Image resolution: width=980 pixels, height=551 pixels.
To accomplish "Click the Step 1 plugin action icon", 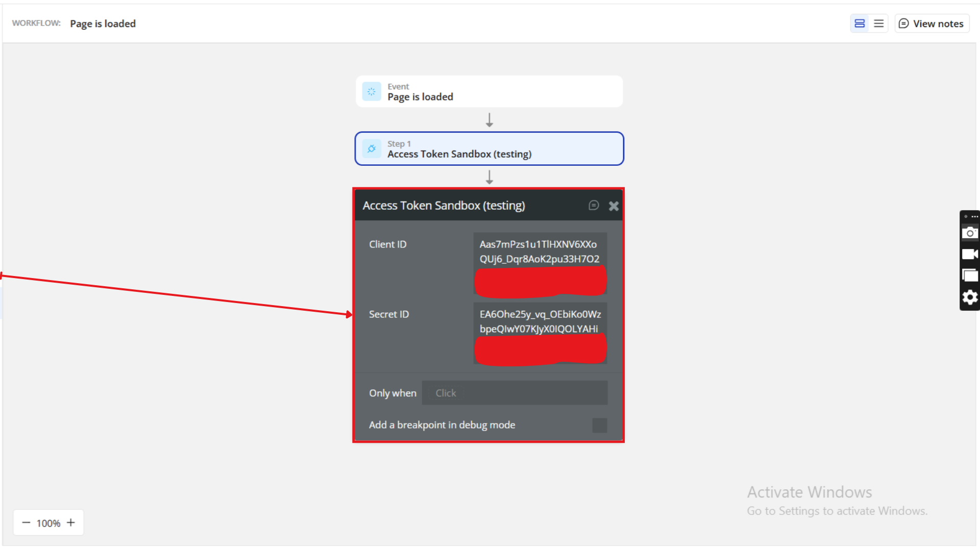I will (372, 149).
